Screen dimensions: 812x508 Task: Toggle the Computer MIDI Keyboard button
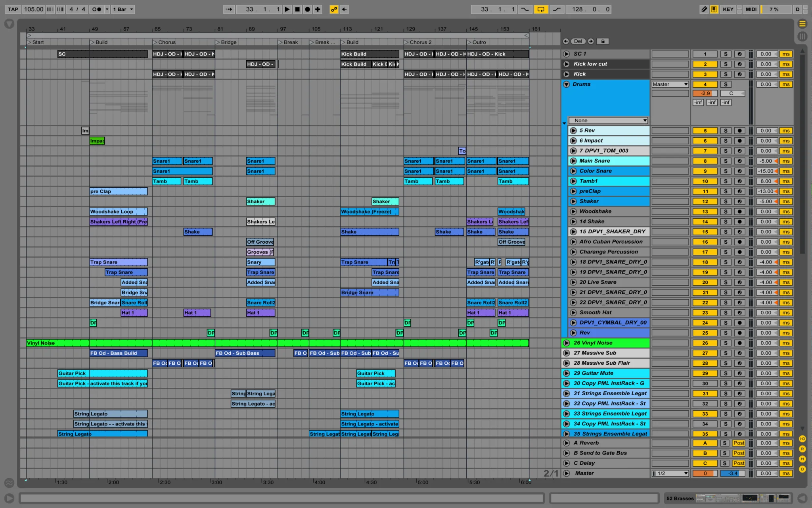pos(714,9)
